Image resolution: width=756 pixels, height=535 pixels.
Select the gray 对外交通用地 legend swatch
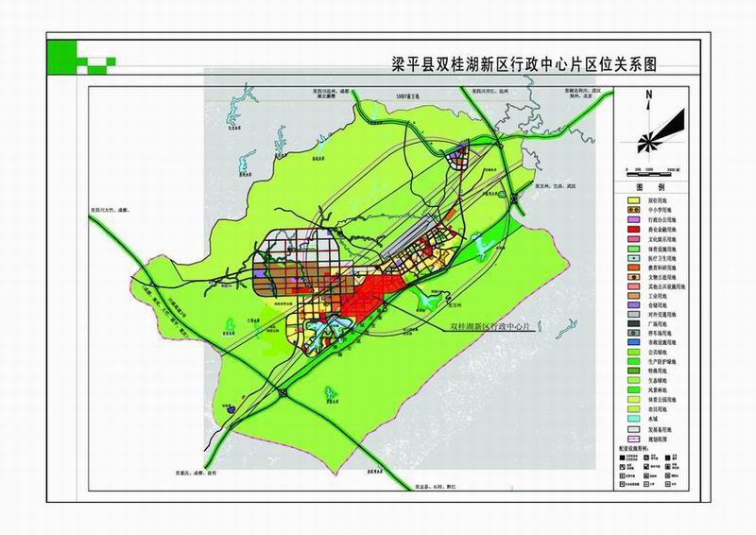tap(633, 315)
